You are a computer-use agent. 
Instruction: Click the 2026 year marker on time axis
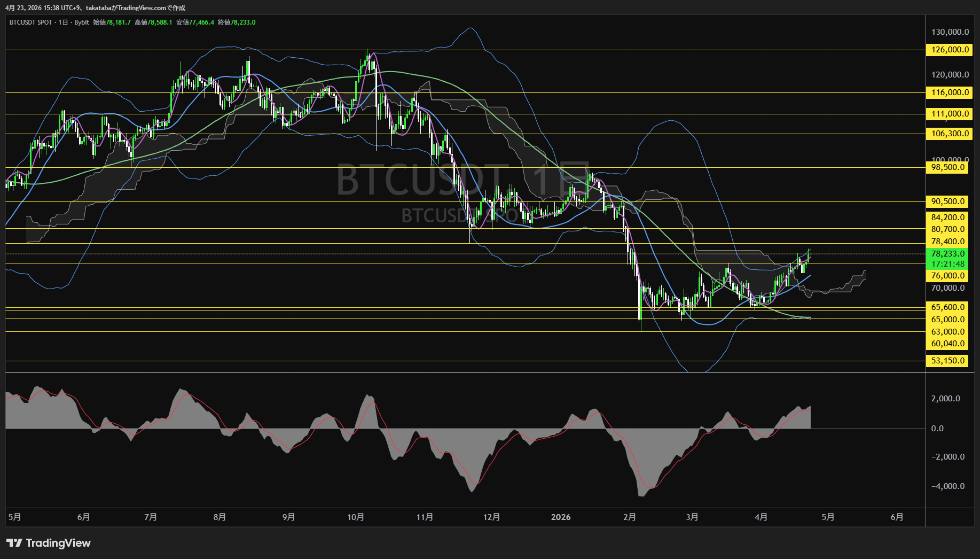[561, 517]
